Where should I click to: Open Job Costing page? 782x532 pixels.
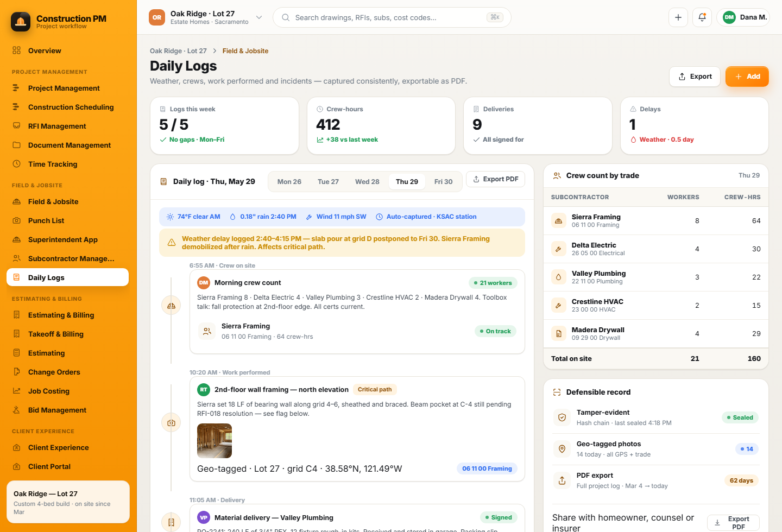(x=68, y=391)
